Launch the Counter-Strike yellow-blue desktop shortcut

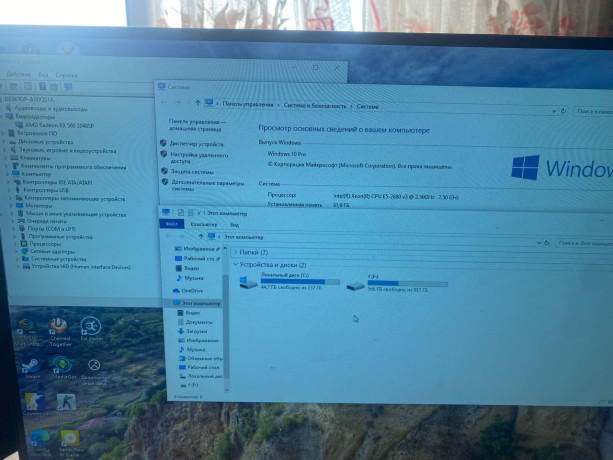click(x=35, y=403)
